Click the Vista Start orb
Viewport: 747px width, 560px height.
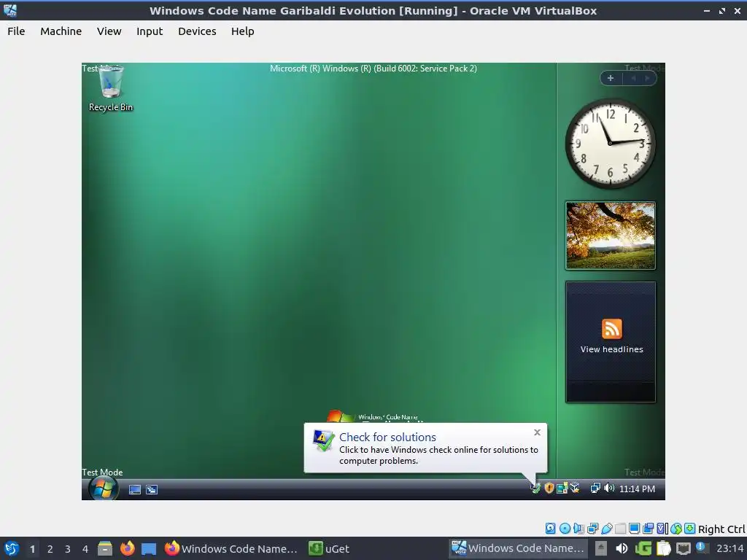click(x=104, y=488)
